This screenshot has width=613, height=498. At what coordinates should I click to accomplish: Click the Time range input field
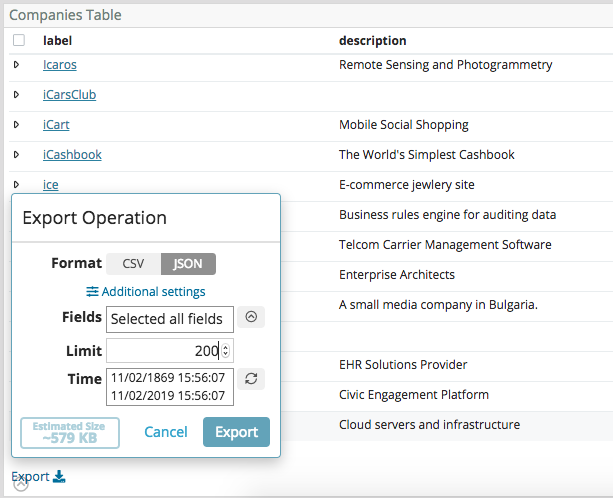point(169,387)
